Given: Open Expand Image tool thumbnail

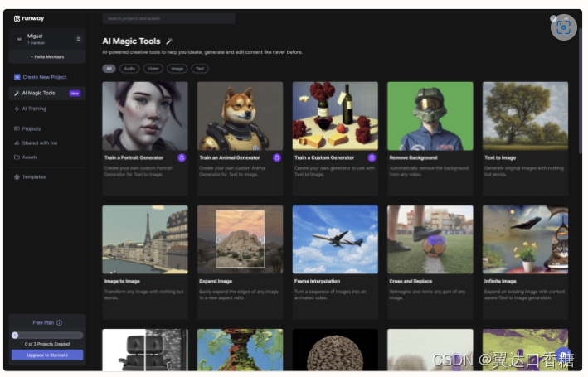Looking at the screenshot, I should [x=240, y=239].
